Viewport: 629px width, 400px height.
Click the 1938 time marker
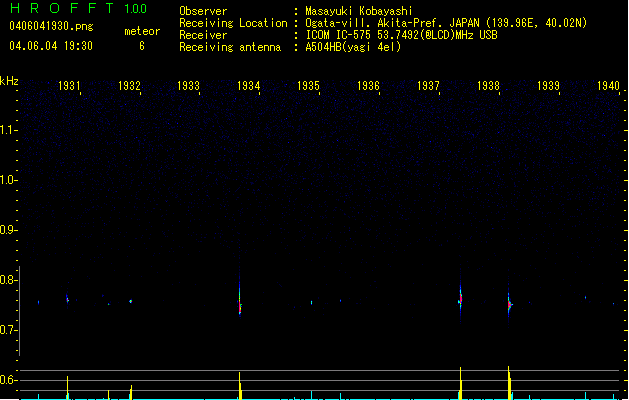[488, 86]
